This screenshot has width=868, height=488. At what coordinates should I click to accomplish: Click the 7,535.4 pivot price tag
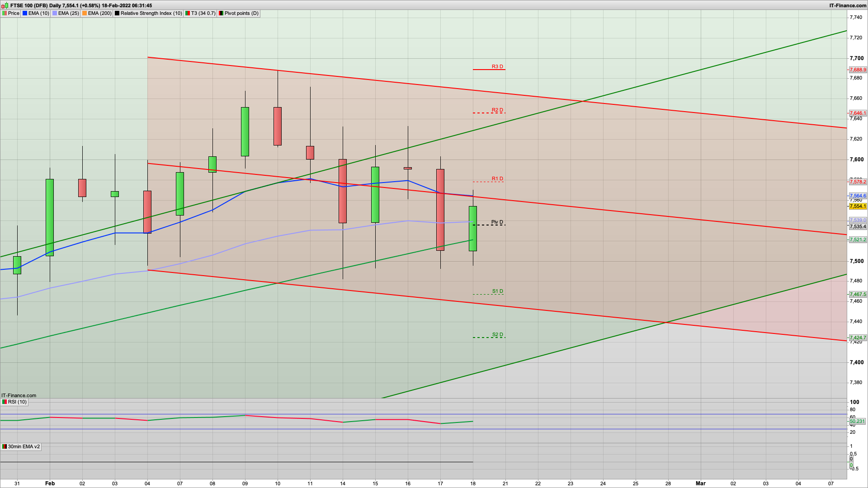click(x=858, y=227)
